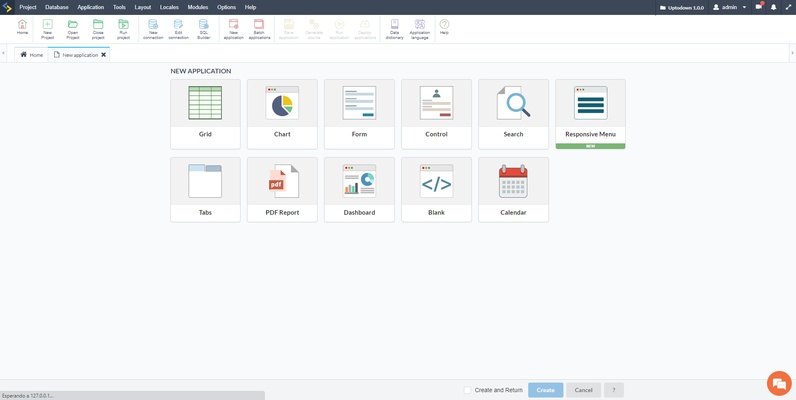Select the Chart application type

(282, 114)
